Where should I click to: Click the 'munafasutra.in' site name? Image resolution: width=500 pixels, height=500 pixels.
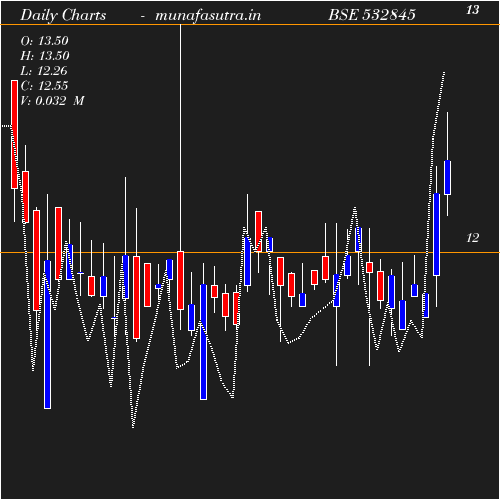pyautogui.click(x=208, y=15)
